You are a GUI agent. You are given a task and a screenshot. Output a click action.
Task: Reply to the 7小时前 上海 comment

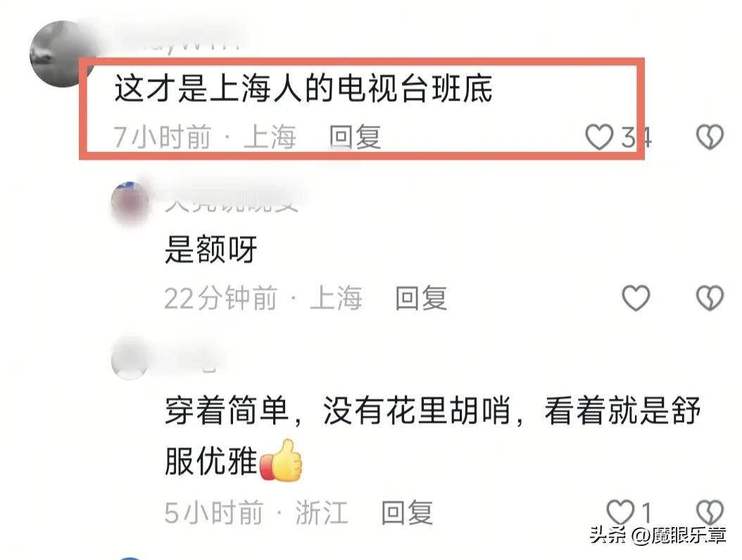point(355,137)
